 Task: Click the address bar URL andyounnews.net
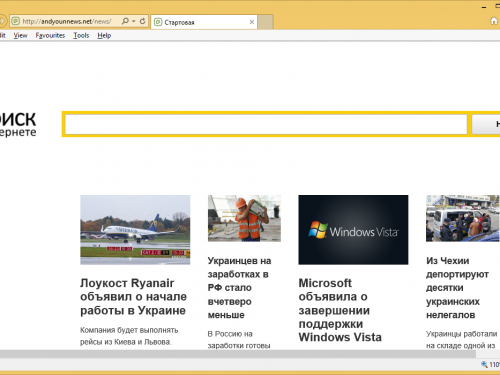point(67,22)
